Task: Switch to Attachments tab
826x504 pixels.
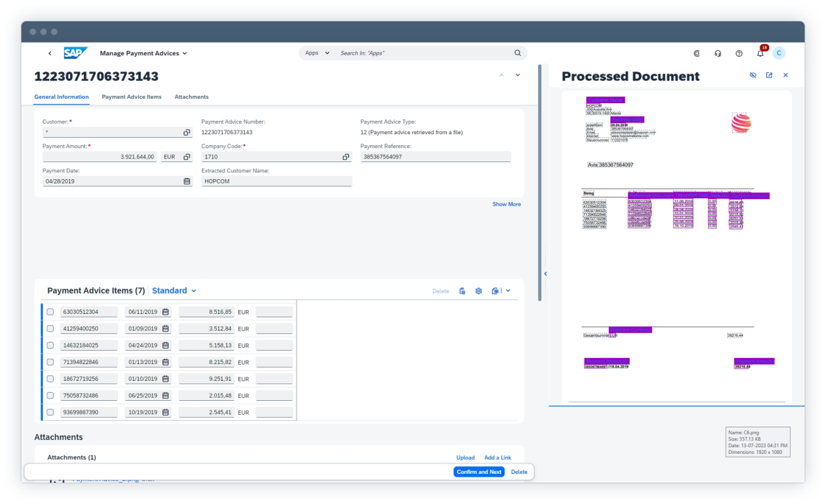Action: [191, 97]
